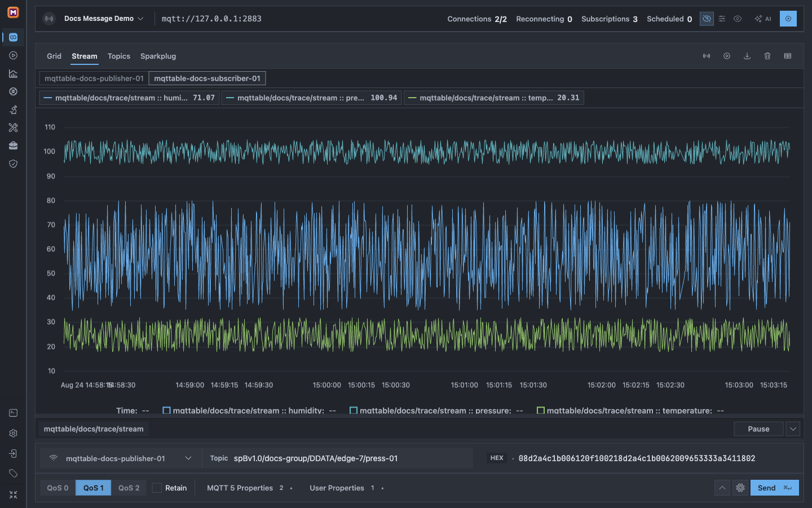This screenshot has height=508, width=812.
Task: Click the sign-in arrow sidebar icon
Action: point(13,454)
